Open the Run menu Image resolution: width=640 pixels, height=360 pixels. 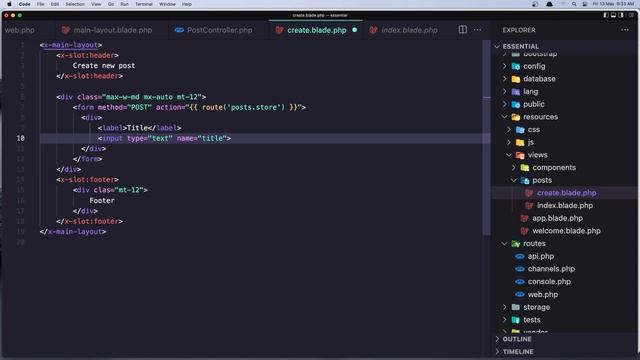pos(124,4)
